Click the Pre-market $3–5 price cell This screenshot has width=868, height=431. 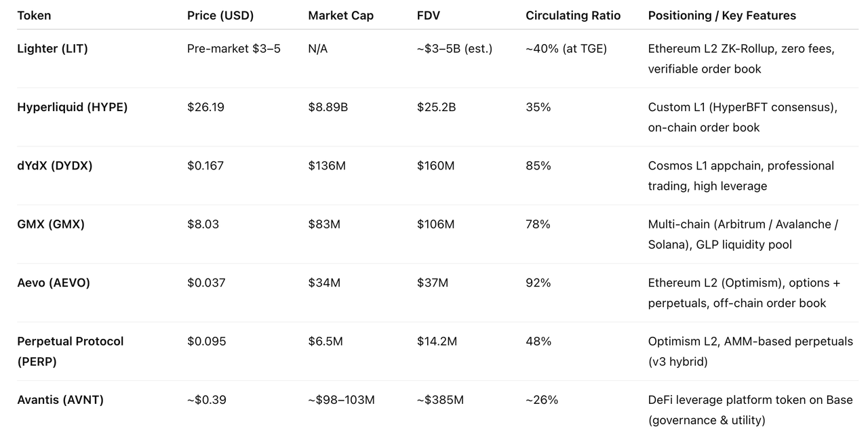tap(233, 49)
